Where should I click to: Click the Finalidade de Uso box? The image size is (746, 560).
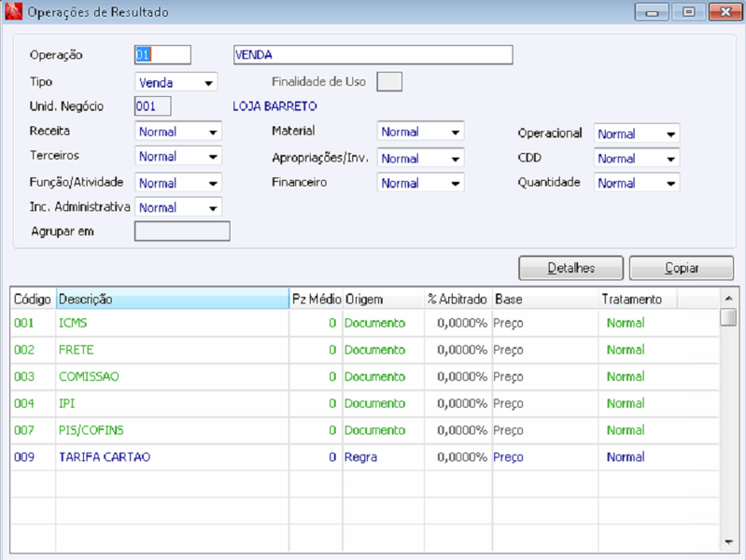(x=389, y=82)
